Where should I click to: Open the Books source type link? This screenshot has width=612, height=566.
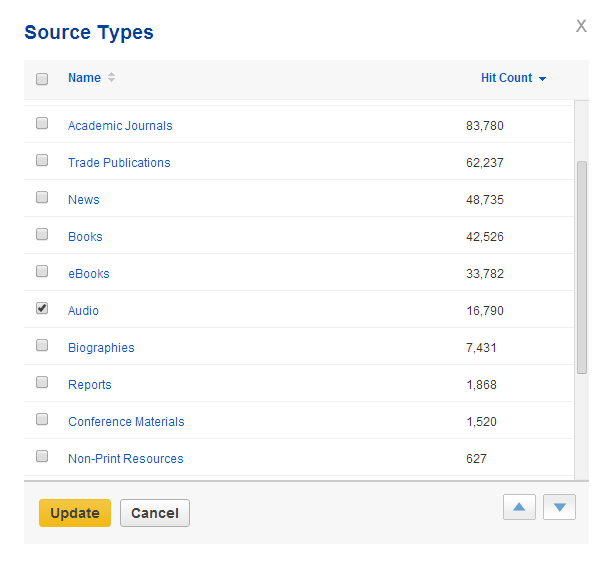85,237
